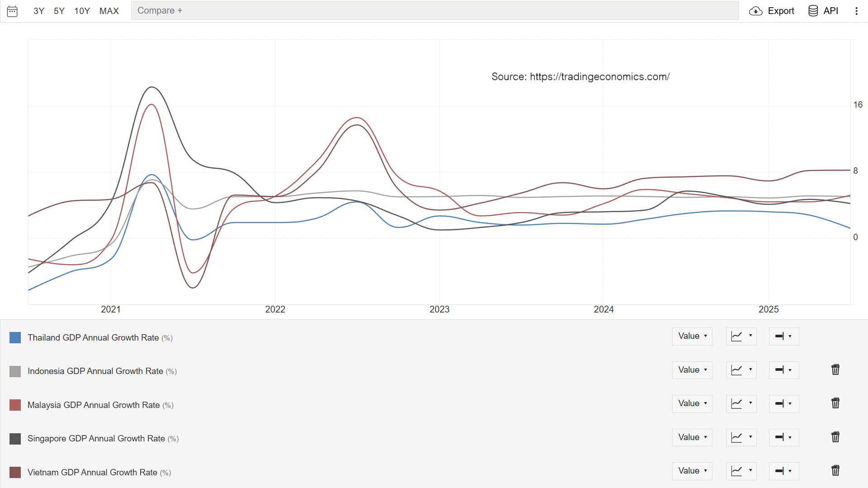The height and width of the screenshot is (488, 868).
Task: Click the API database icon
Action: click(813, 11)
